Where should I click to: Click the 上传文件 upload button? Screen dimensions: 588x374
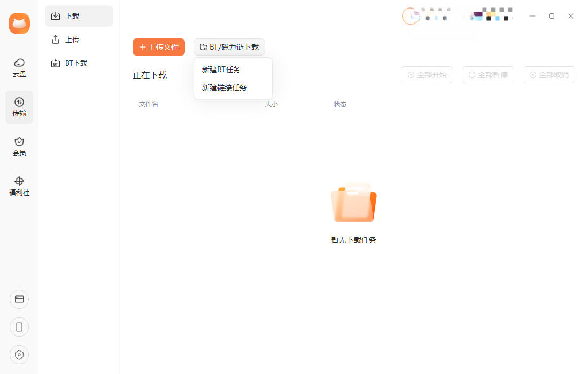pos(159,47)
